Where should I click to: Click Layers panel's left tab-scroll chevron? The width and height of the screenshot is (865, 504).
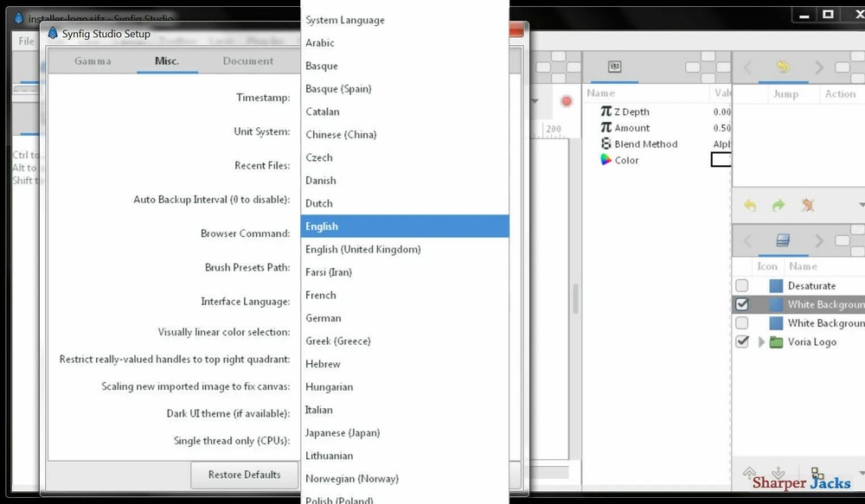(x=747, y=241)
